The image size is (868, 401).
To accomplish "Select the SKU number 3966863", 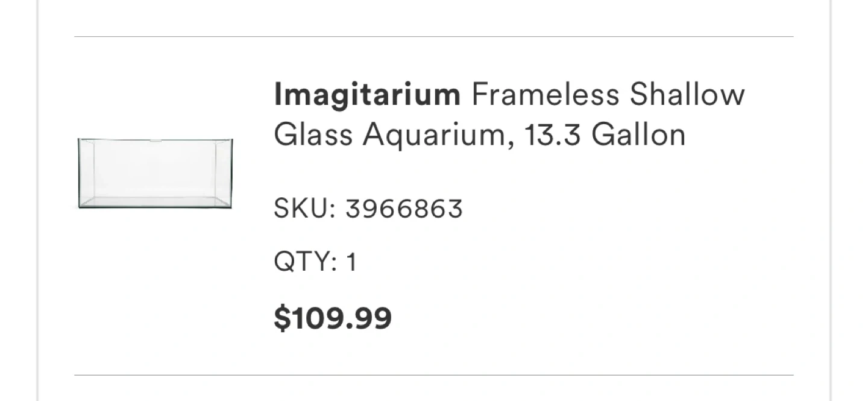I will coord(404,209).
